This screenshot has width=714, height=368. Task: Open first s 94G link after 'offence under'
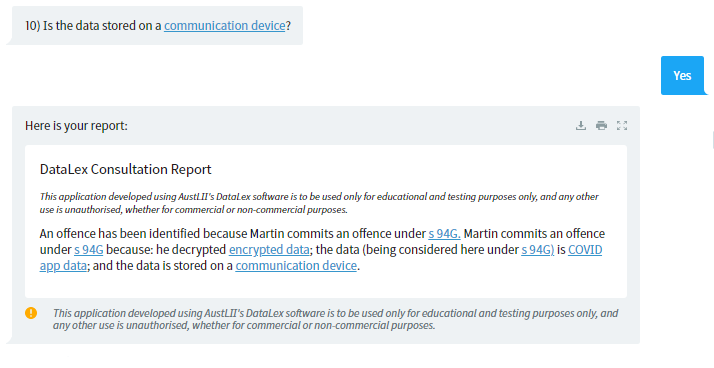point(444,234)
